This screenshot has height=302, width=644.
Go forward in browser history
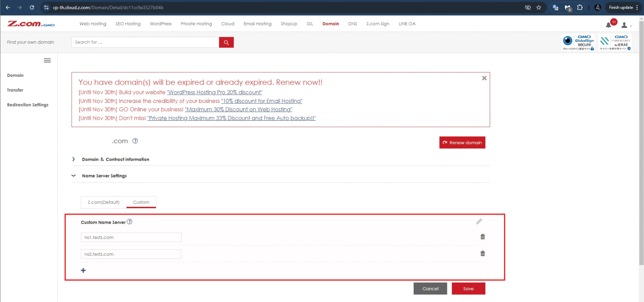(20, 8)
